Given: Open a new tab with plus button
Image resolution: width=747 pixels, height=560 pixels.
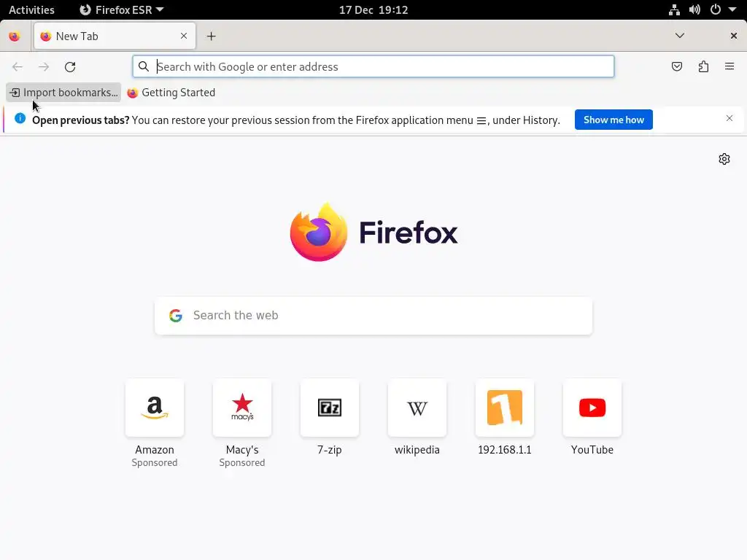Looking at the screenshot, I should click(211, 36).
